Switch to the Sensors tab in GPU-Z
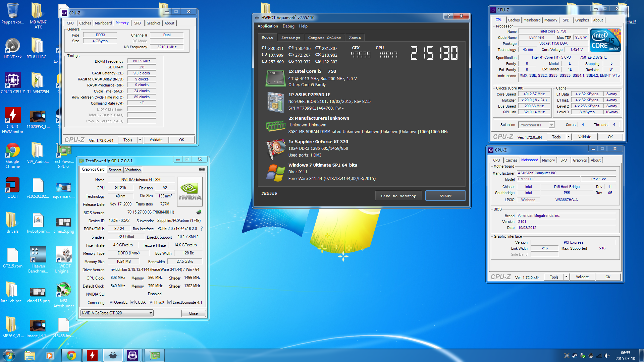The height and width of the screenshot is (362, 644). tap(115, 170)
